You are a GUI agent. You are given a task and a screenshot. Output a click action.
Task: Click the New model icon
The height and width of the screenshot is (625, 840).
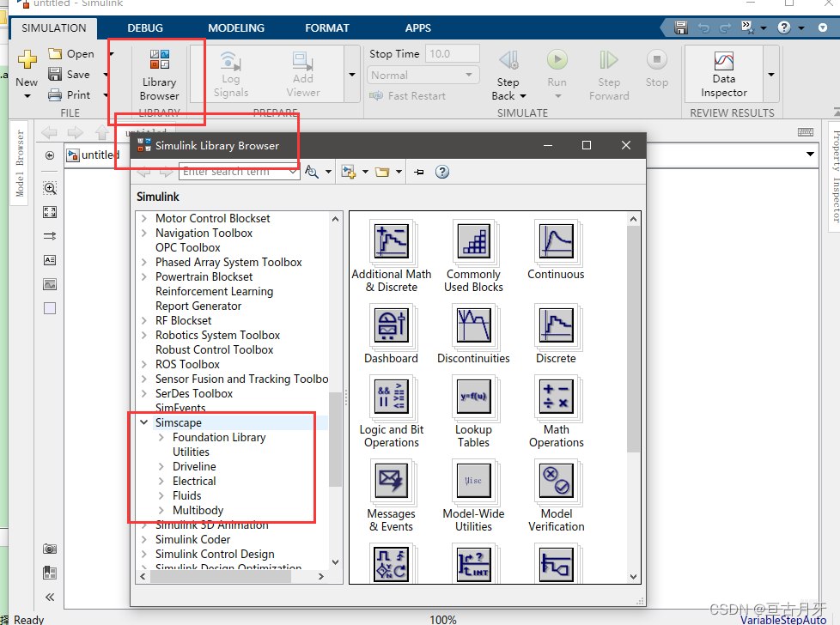27,59
